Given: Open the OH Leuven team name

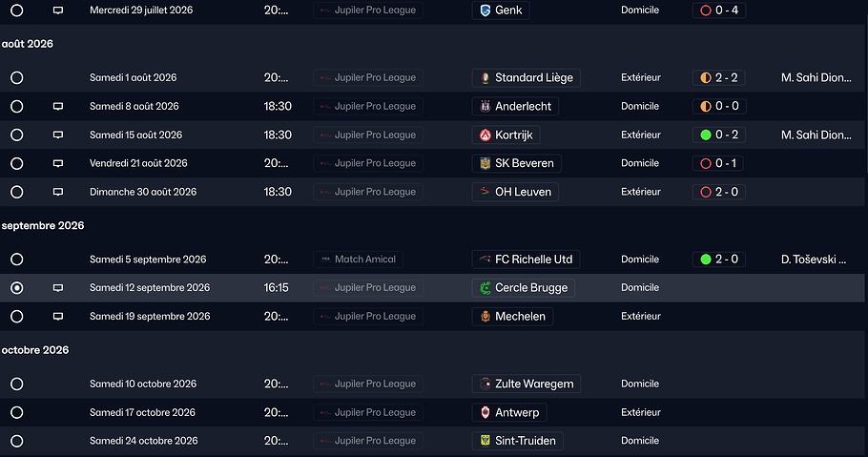Looking at the screenshot, I should 523,192.
